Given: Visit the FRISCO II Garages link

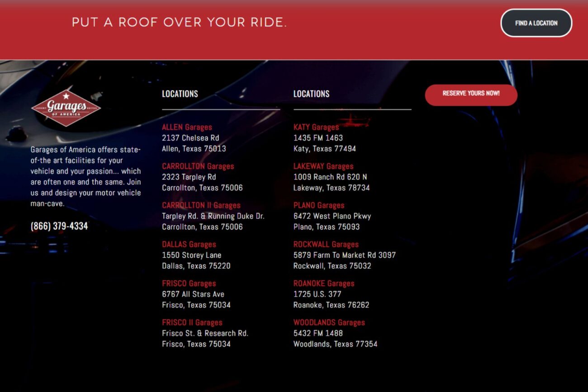Looking at the screenshot, I should [192, 323].
